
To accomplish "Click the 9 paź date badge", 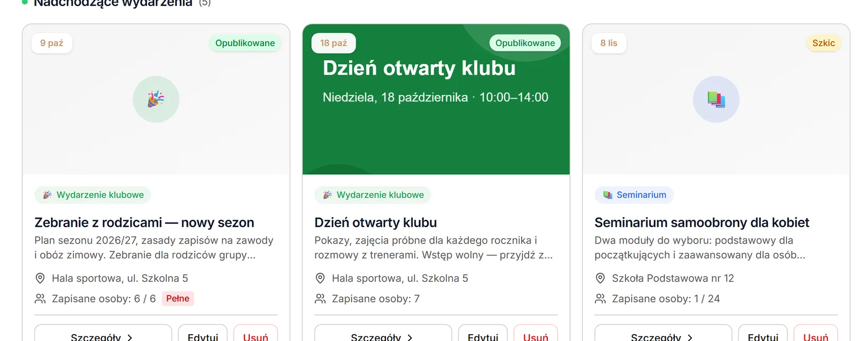I will tap(52, 43).
